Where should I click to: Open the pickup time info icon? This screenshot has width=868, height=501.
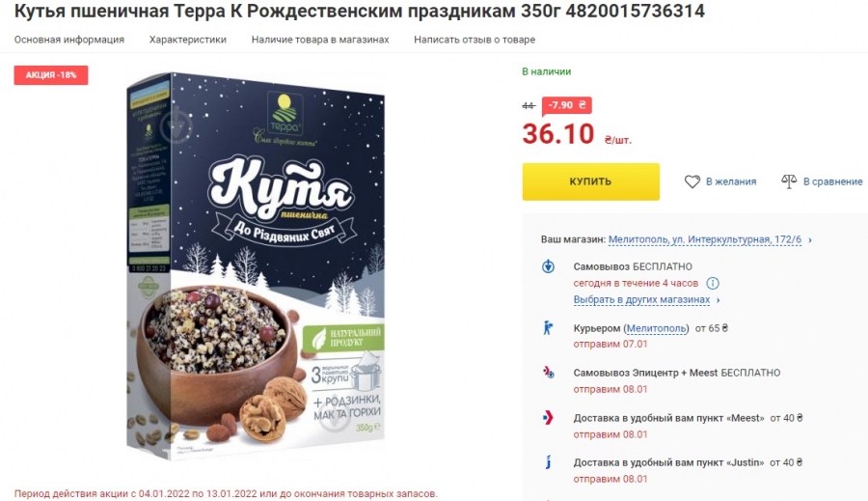tap(713, 283)
